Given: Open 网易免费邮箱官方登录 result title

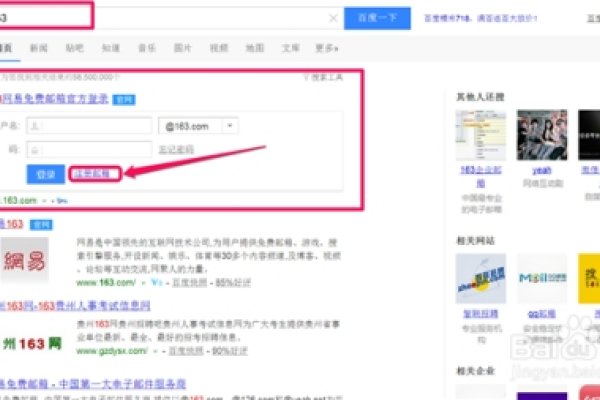Looking at the screenshot, I should point(54,99).
